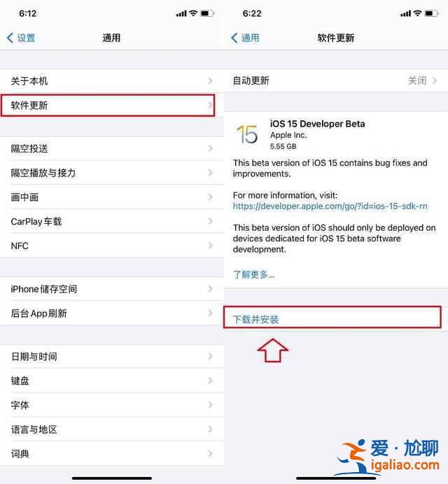Tap the right screen battery status icon
This screenshot has height=484, width=448.
(x=431, y=13)
